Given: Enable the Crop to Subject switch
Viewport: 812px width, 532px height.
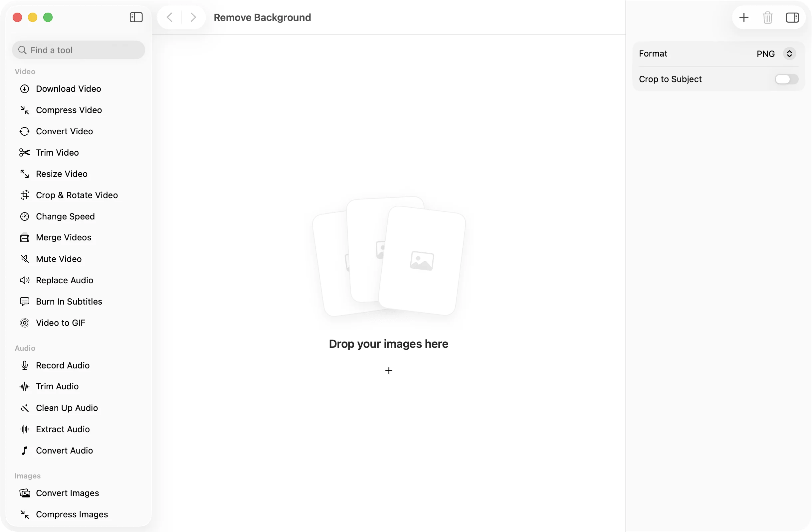Looking at the screenshot, I should coord(786,79).
